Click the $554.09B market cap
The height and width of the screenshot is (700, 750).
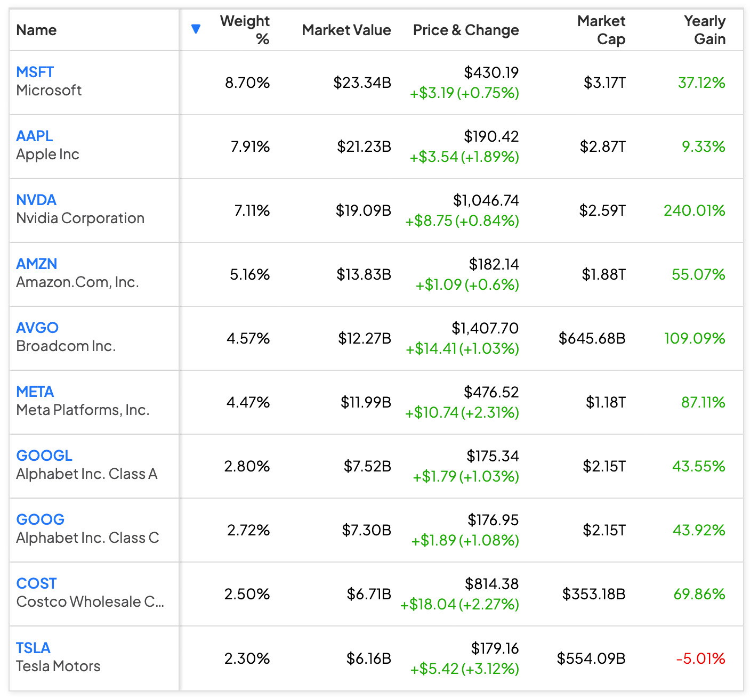[591, 658]
